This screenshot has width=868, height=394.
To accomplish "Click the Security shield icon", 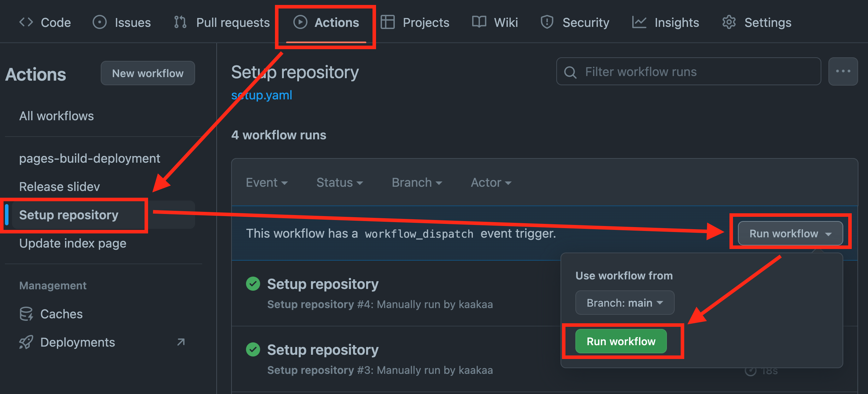I will 547,22.
